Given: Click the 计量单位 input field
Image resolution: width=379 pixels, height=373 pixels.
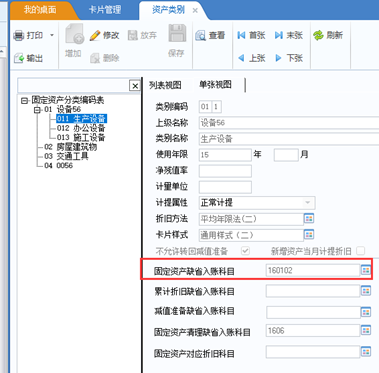Looking at the screenshot, I should click(225, 187).
